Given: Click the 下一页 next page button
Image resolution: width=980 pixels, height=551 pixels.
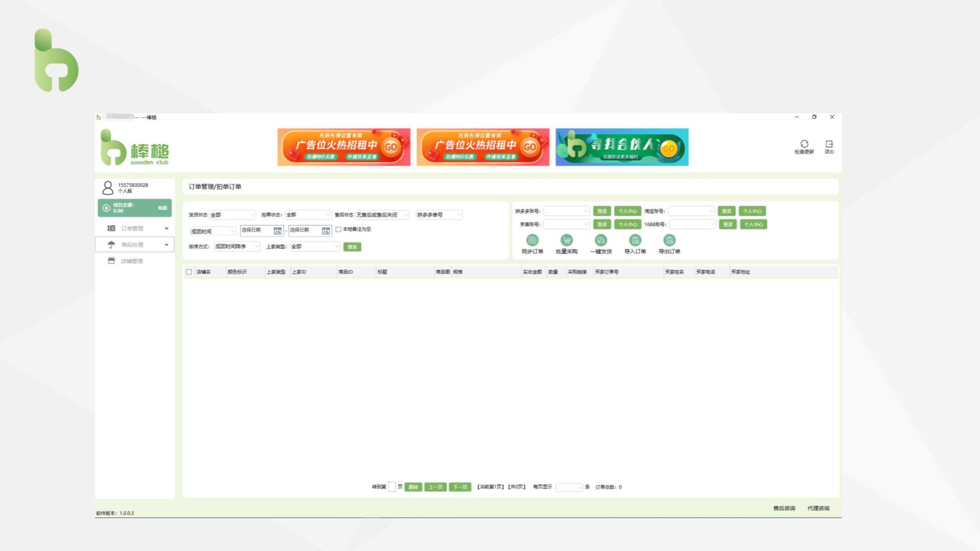Looking at the screenshot, I should pos(460,487).
